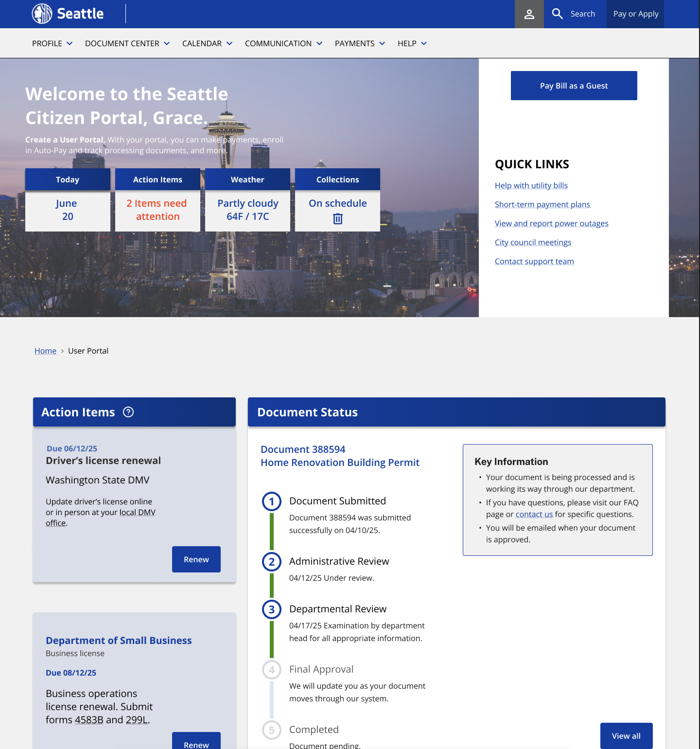
Task: Select step 3 Departmental Review circle
Action: click(x=272, y=609)
